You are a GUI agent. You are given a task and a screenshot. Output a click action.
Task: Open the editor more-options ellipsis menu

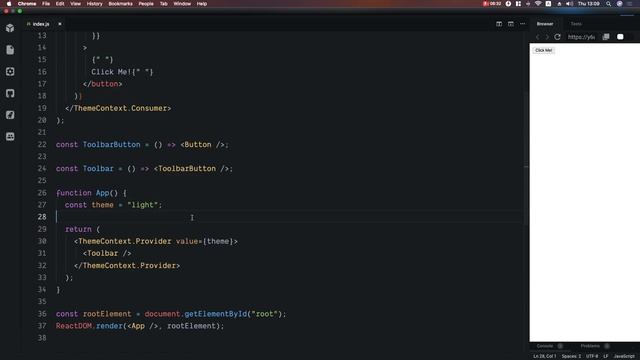pos(522,24)
